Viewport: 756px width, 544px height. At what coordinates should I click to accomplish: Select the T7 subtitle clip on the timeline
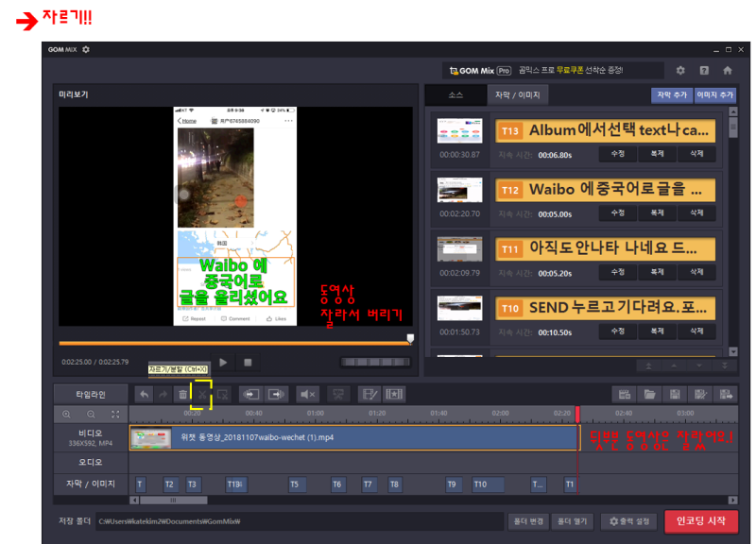pos(368,484)
